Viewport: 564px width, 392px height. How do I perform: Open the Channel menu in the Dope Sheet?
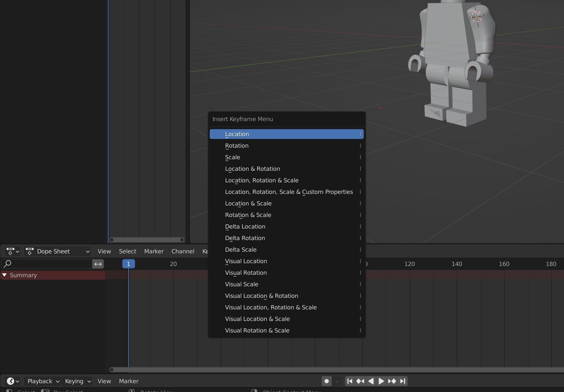click(x=183, y=251)
